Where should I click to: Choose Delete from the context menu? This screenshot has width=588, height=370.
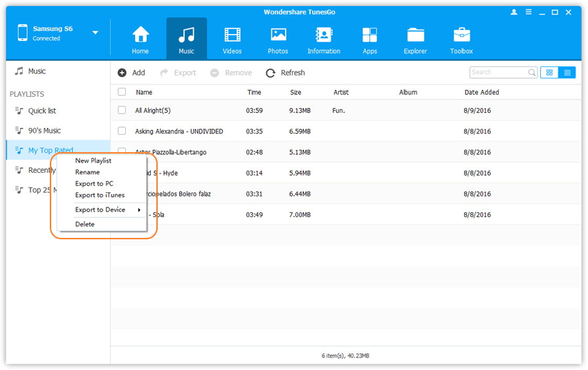pyautogui.click(x=85, y=224)
